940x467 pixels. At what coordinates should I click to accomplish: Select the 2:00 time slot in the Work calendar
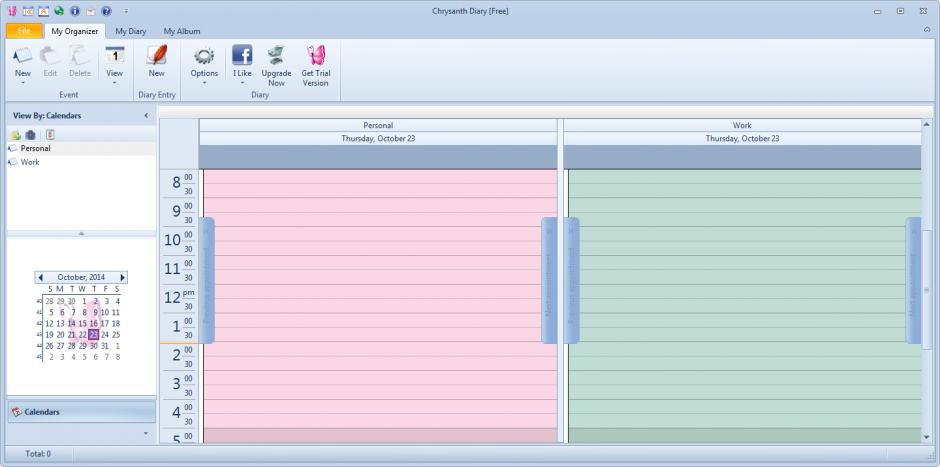745,349
